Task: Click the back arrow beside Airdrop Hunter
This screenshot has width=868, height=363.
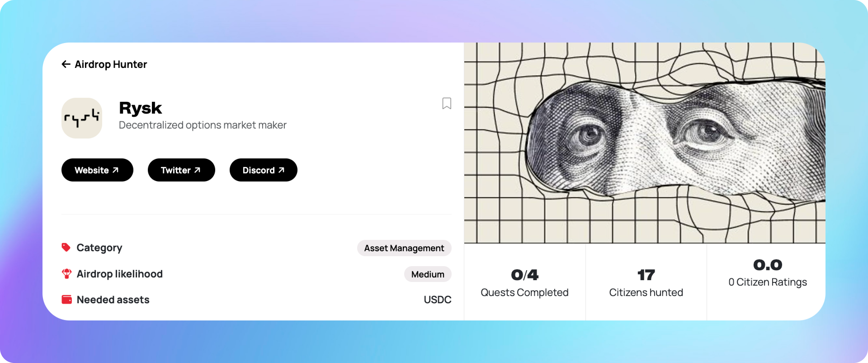Action: (x=66, y=64)
